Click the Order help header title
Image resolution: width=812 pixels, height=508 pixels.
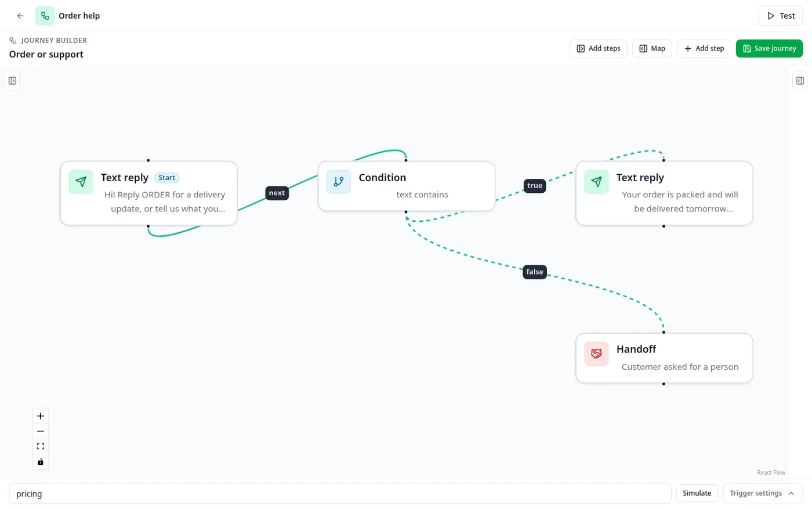(x=79, y=16)
